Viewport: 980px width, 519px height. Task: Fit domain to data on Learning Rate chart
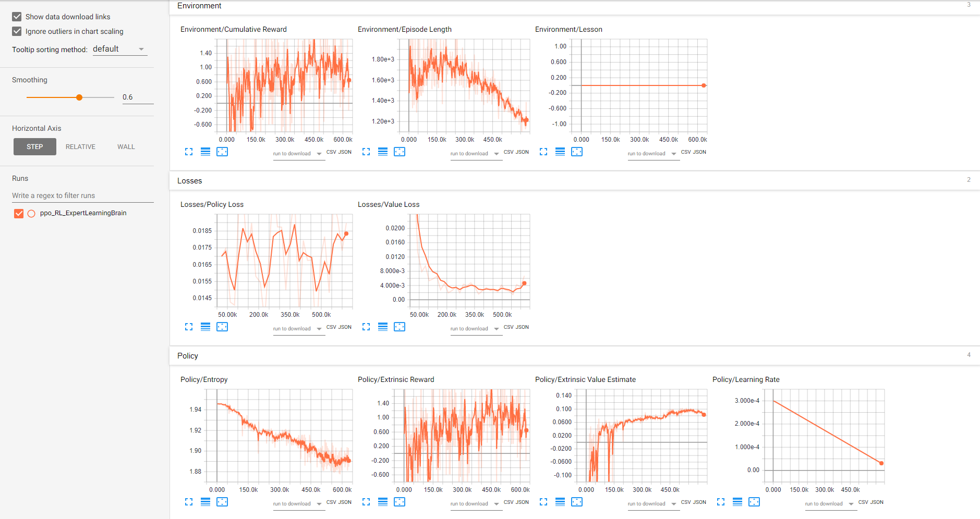(754, 502)
